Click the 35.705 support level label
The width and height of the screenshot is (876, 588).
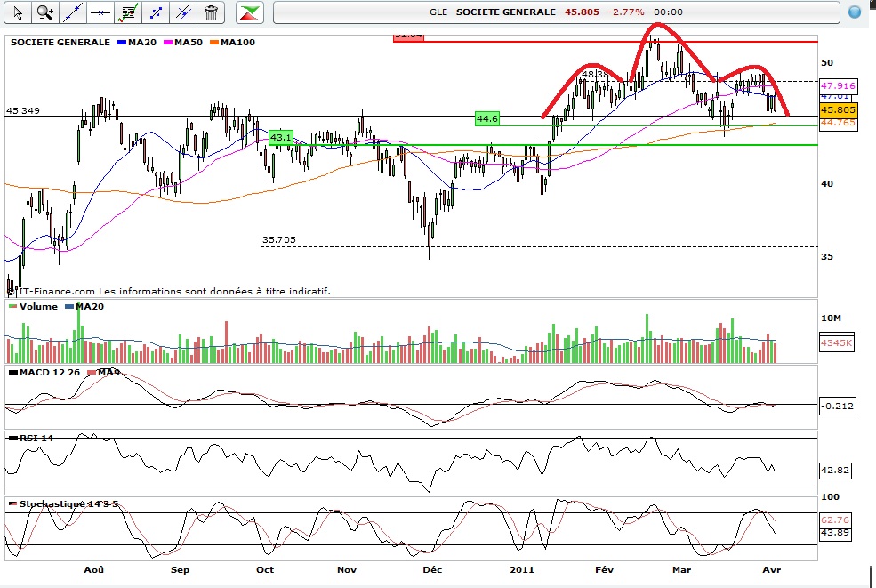278,240
